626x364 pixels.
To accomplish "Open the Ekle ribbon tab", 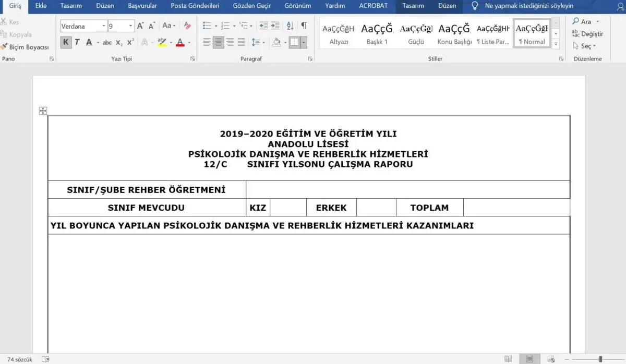I will point(41,6).
